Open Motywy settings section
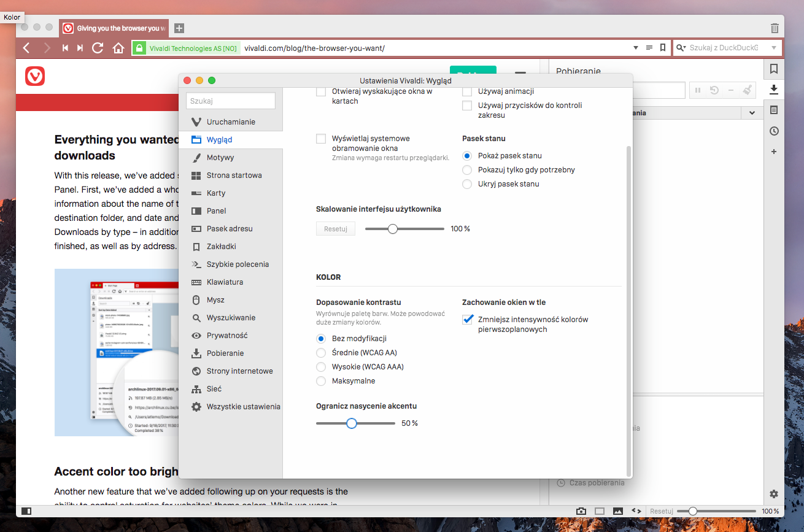The height and width of the screenshot is (532, 804). point(231,158)
